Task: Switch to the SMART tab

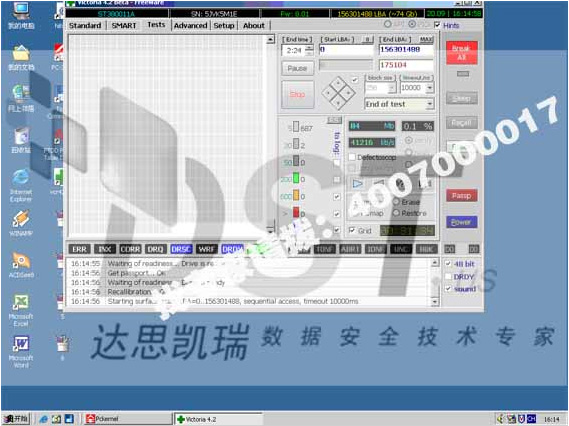Action: [x=124, y=25]
